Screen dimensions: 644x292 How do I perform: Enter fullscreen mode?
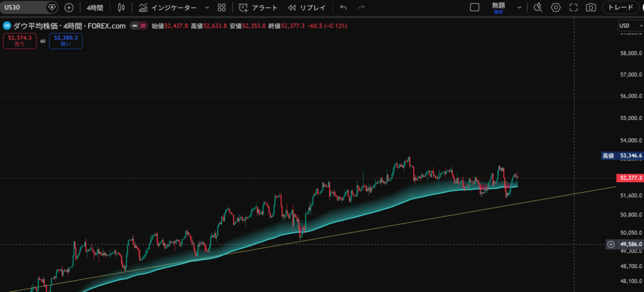tap(574, 8)
